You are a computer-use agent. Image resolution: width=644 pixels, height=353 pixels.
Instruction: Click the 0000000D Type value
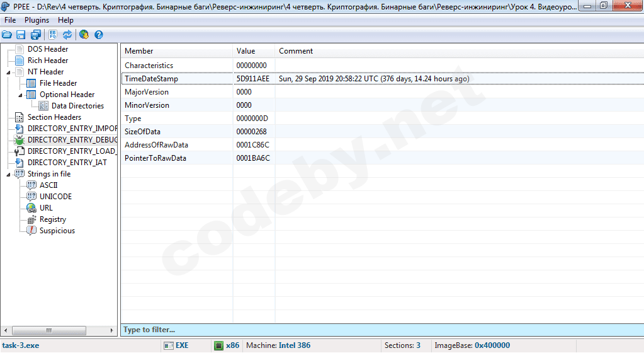tap(252, 119)
